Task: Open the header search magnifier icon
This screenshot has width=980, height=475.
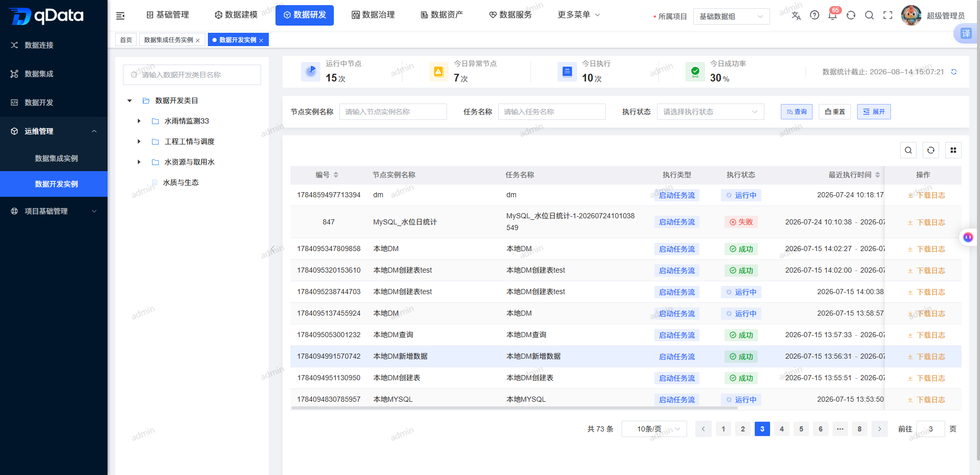Action: (x=869, y=15)
